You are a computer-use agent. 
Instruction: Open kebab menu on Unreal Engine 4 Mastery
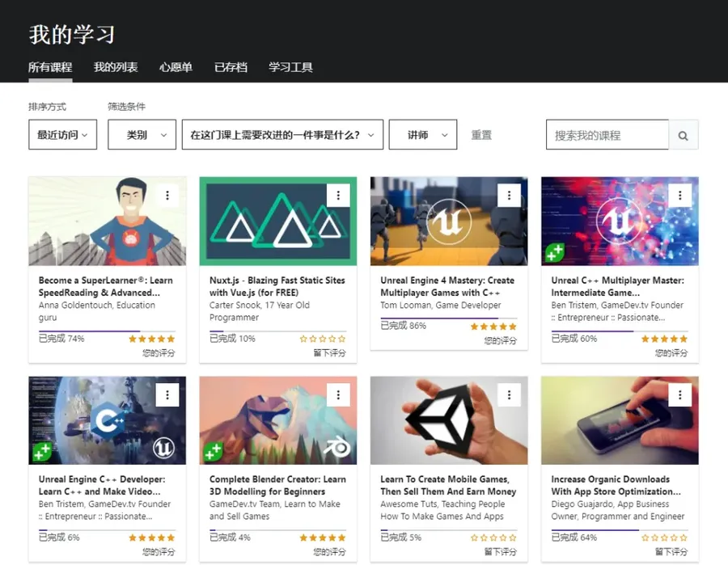click(509, 196)
